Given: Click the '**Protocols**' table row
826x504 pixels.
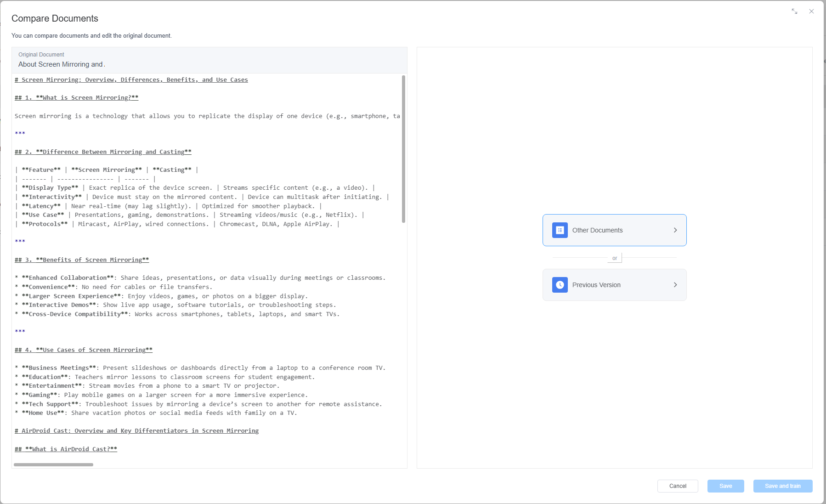Looking at the screenshot, I should 177,224.
